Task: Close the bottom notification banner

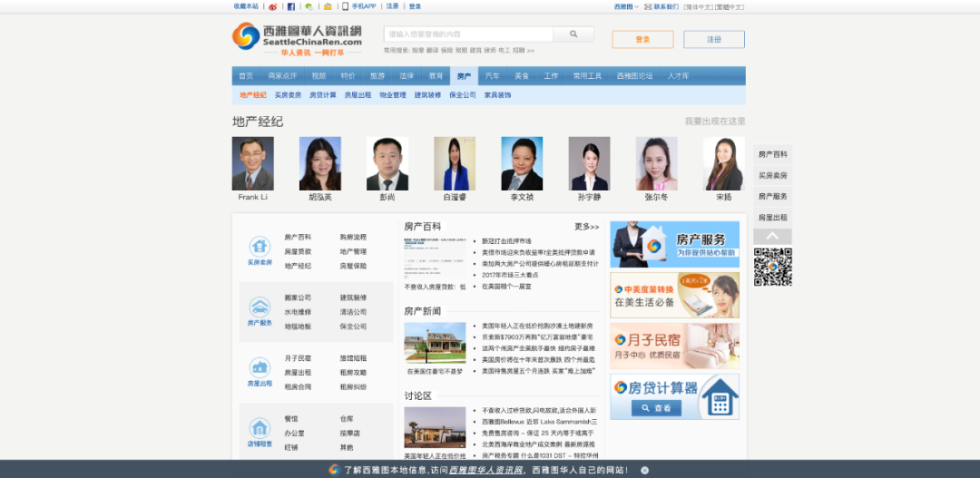Action: click(645, 470)
